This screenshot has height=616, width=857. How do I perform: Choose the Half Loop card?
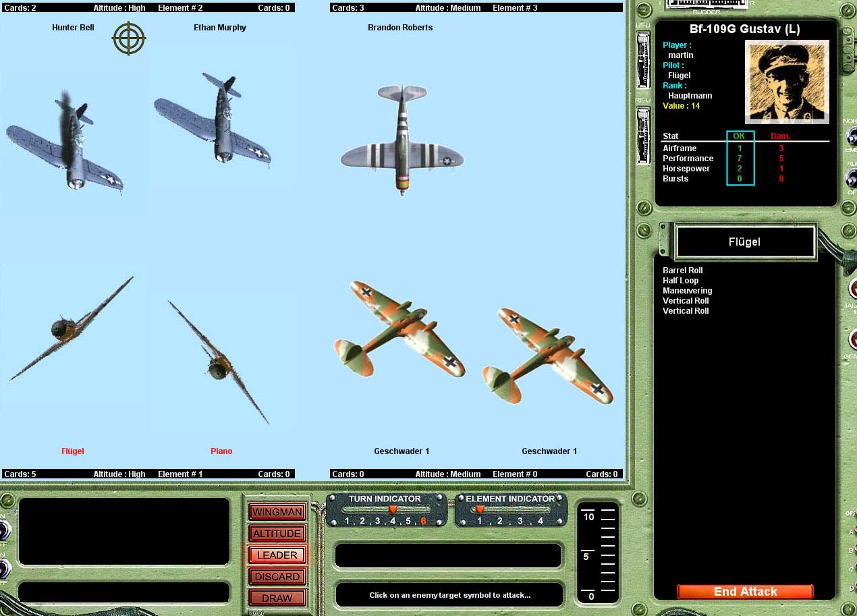click(681, 281)
